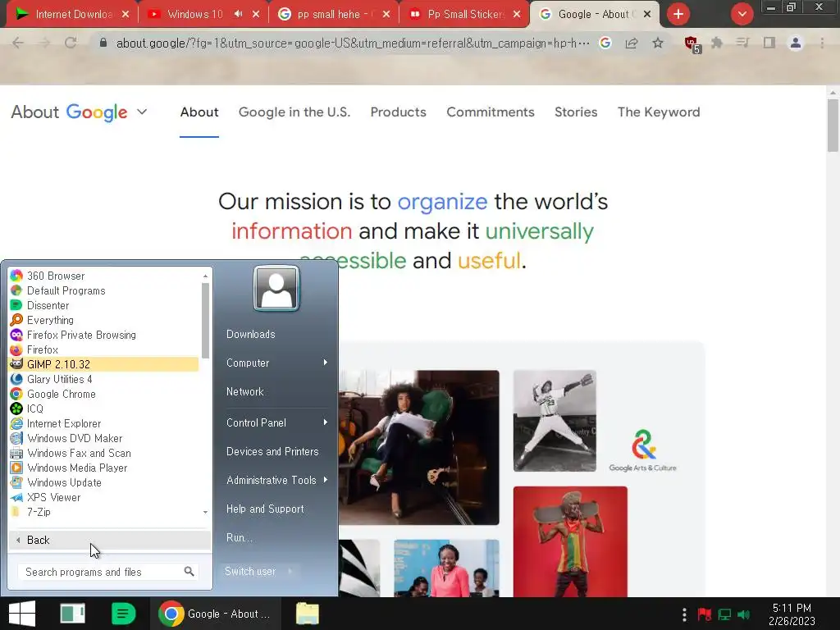Open Chrome profile avatar button
The height and width of the screenshot is (630, 840).
(x=796, y=43)
